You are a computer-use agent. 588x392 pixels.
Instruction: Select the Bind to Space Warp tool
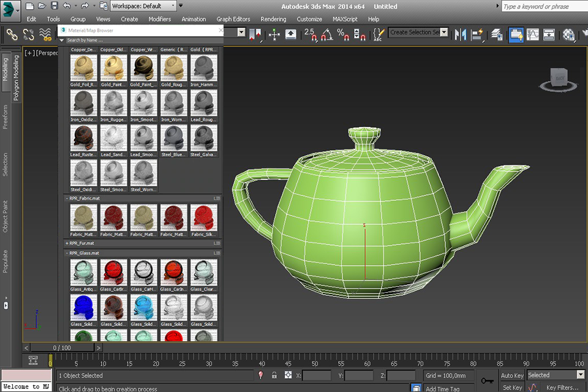pos(45,34)
